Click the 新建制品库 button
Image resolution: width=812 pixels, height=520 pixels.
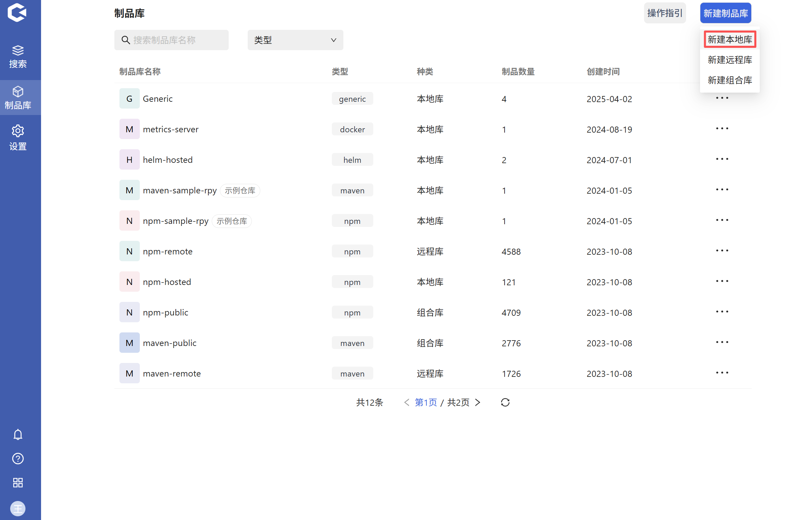point(725,13)
